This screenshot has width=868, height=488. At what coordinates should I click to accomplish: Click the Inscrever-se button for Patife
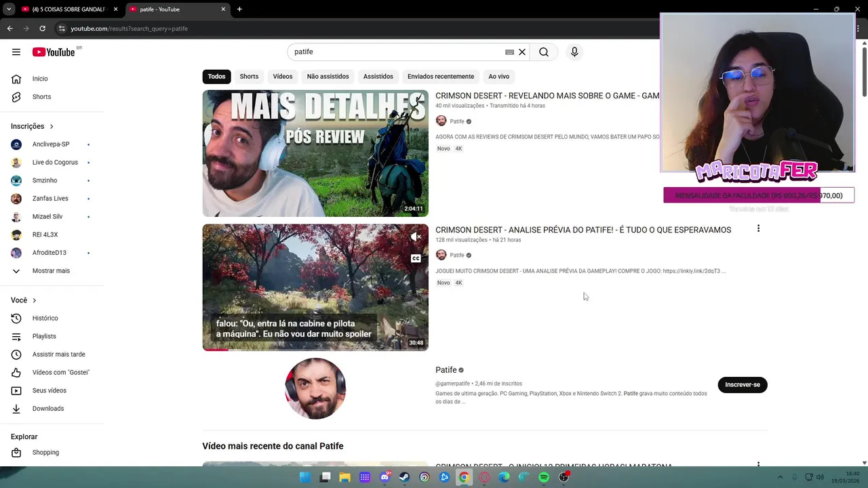743,385
